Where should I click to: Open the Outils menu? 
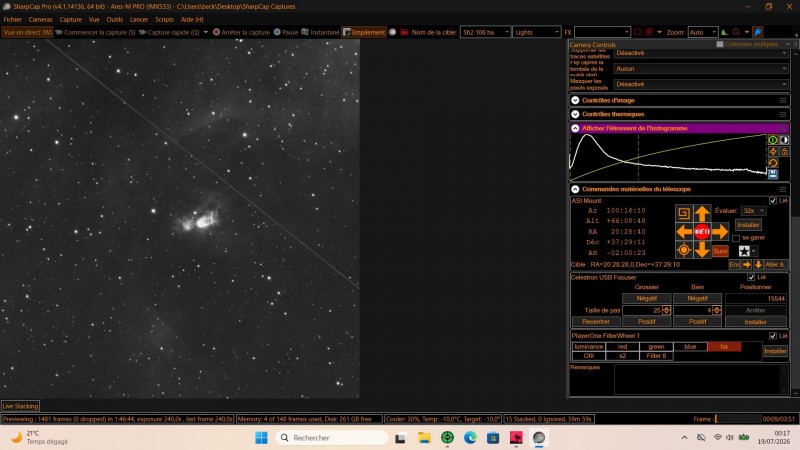114,19
